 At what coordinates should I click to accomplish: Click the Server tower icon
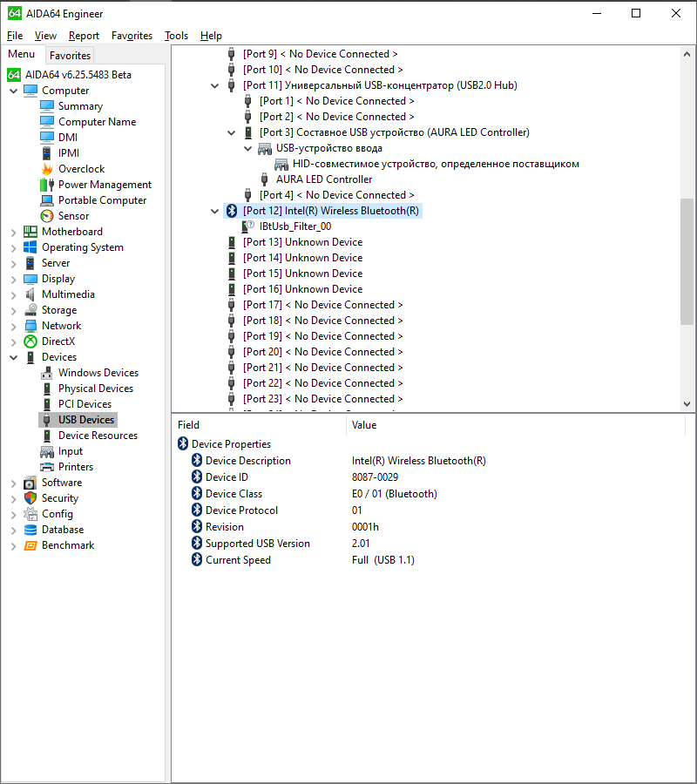(30, 263)
